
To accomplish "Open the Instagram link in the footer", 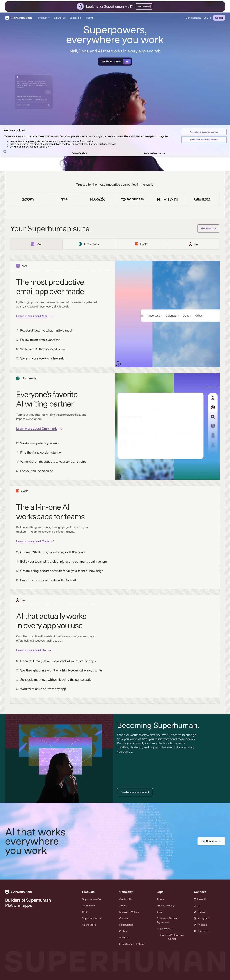I will [201, 918].
